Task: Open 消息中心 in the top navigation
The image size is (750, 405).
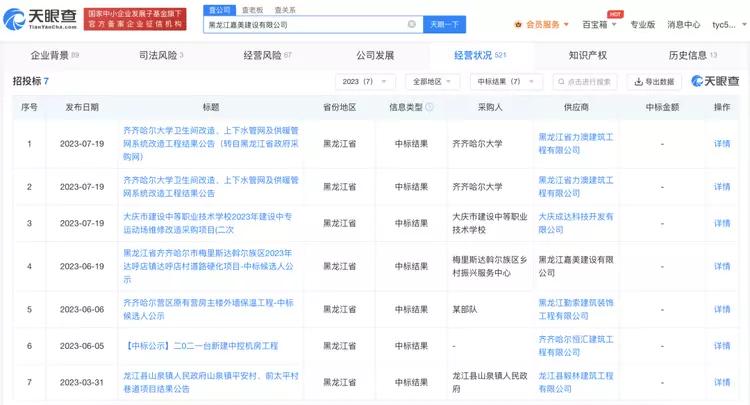Action: coord(684,24)
